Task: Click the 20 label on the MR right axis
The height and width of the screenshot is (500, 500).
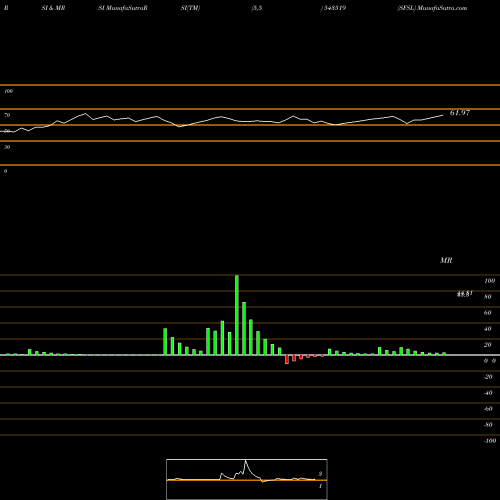Action: [488, 345]
